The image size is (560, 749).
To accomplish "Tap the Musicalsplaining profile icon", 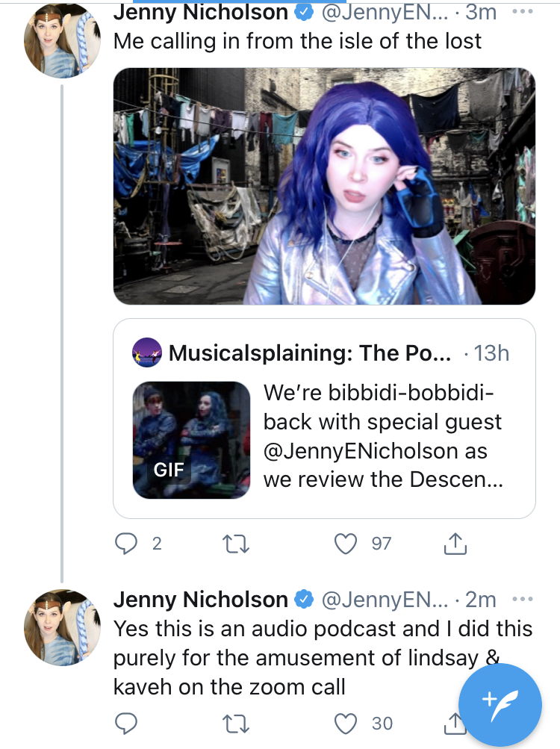I will [146, 352].
